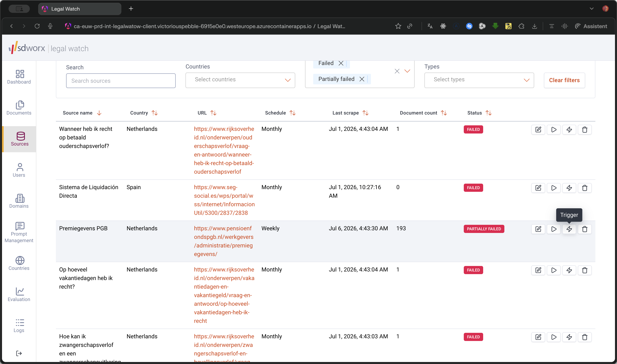The width and height of the screenshot is (617, 364).
Task: Open the seg-social.es source URL
Action: pyautogui.click(x=224, y=200)
